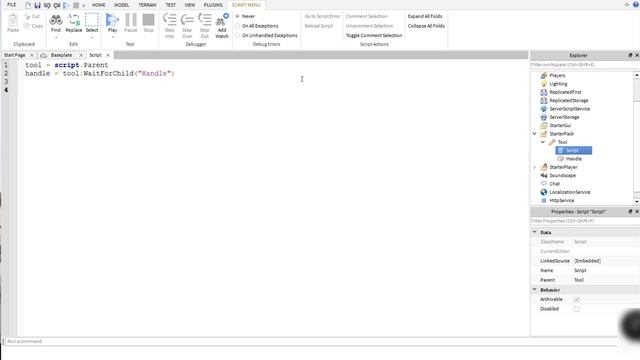Click the Undo icon in quick access bar
The height and width of the screenshot is (360, 640).
pos(47,5)
